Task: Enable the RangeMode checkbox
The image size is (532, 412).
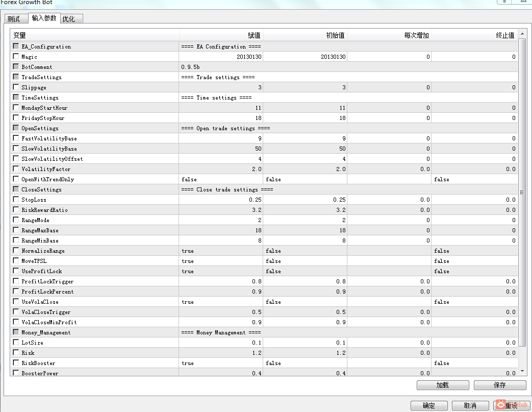Action: pyautogui.click(x=16, y=220)
